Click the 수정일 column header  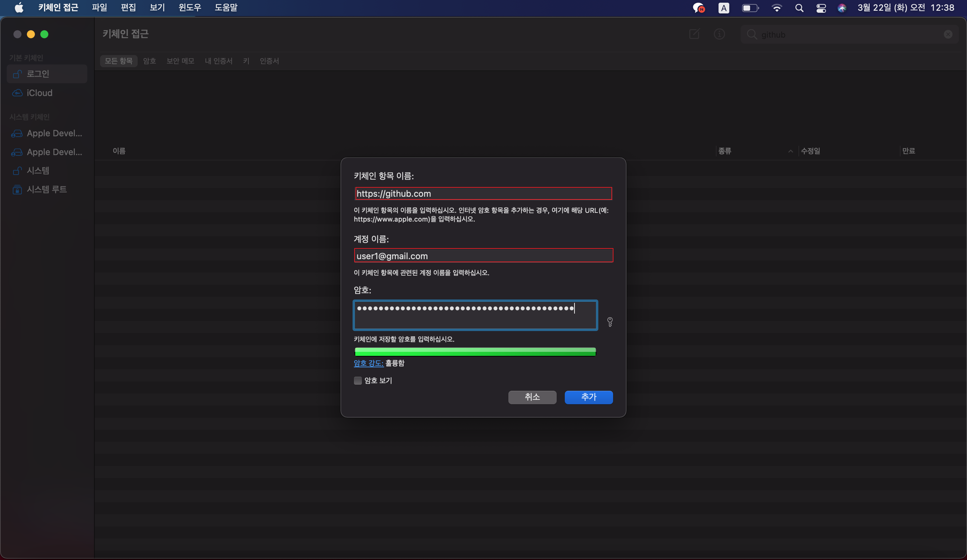pyautogui.click(x=811, y=151)
